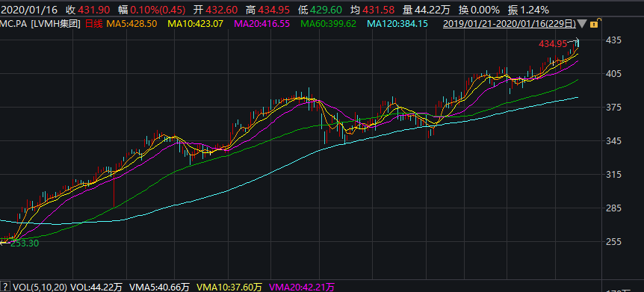The image size is (644, 292).
Task: Open the date range dropdown triangle
Action: [x=582, y=24]
